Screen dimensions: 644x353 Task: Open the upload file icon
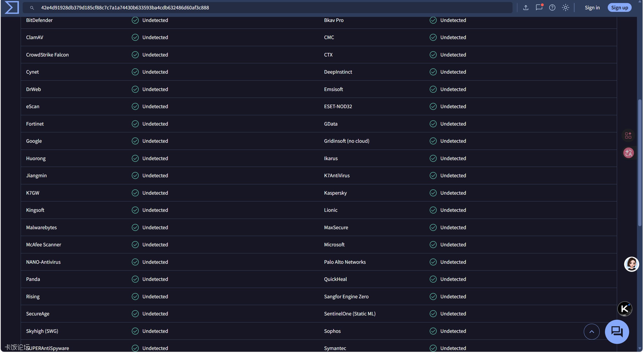(526, 8)
